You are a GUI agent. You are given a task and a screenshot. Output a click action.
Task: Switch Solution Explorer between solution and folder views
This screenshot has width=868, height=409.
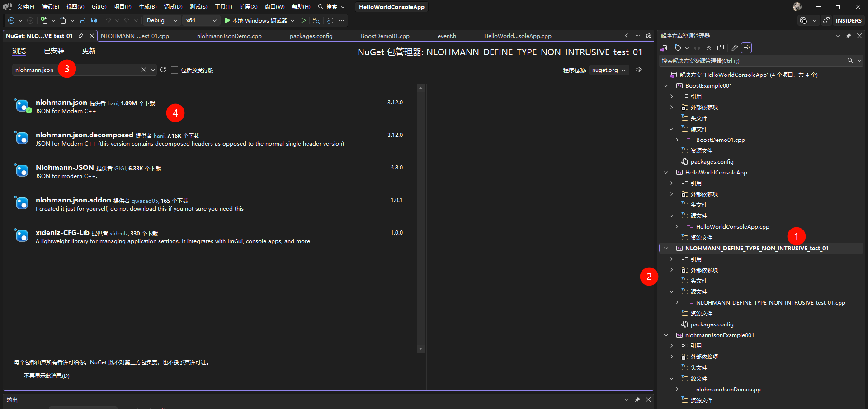point(664,48)
